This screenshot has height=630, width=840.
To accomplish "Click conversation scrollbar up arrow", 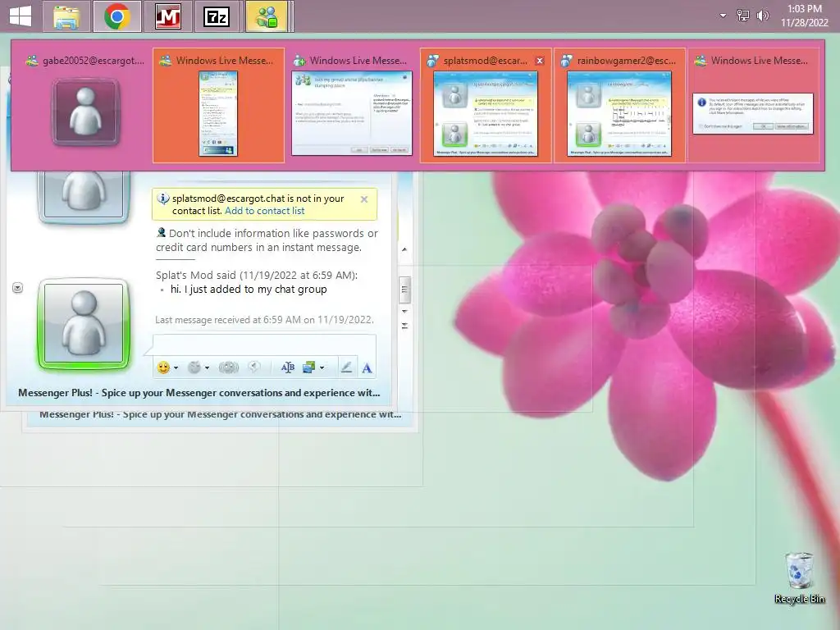I will pyautogui.click(x=404, y=249).
